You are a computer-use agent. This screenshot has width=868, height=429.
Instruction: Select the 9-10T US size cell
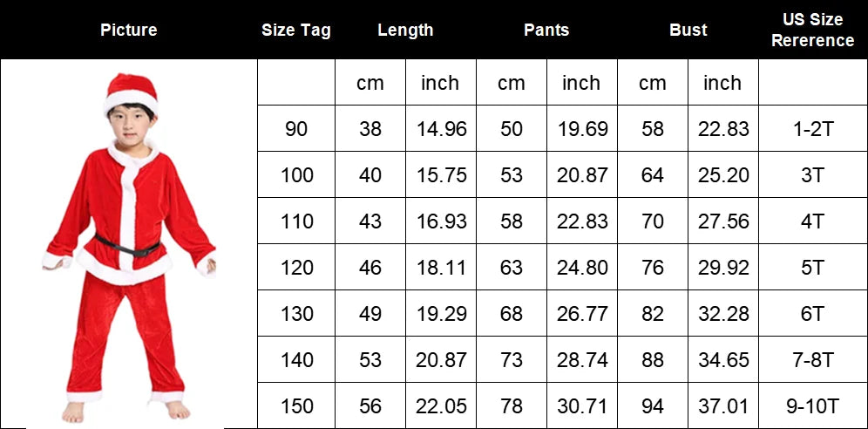[x=812, y=405]
